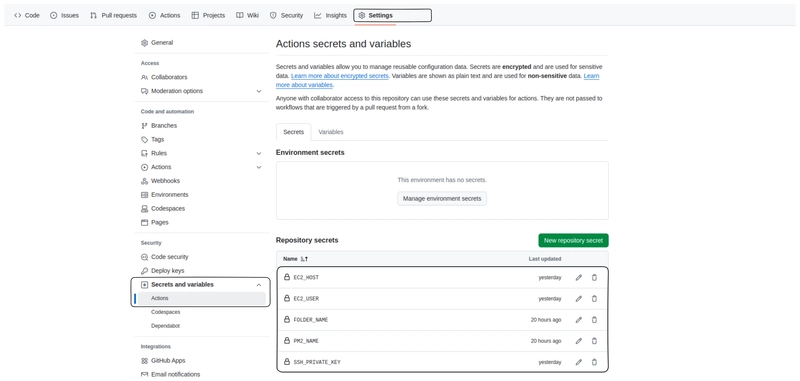Screen dimensions: 800x381
Task: Edit the EC2_HOST secret with pencil icon
Action: 579,277
